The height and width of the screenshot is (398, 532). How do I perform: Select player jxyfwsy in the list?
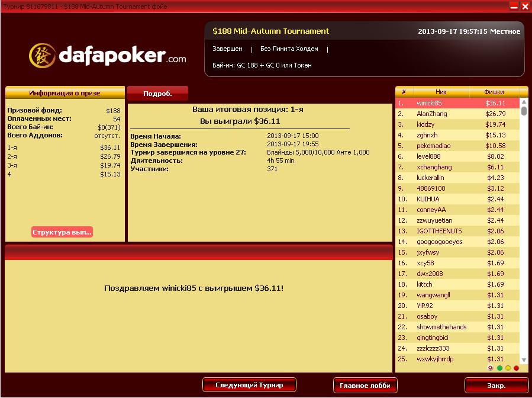coord(457,252)
